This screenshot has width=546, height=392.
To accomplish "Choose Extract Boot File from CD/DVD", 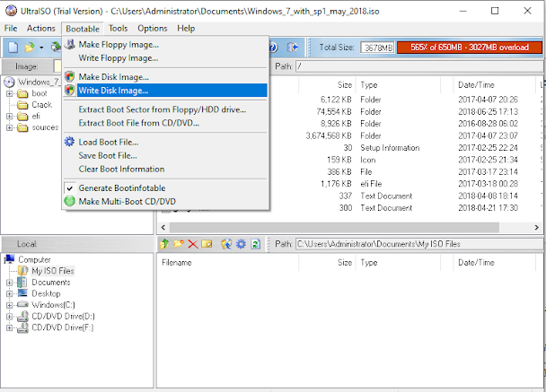I will tap(165, 123).
